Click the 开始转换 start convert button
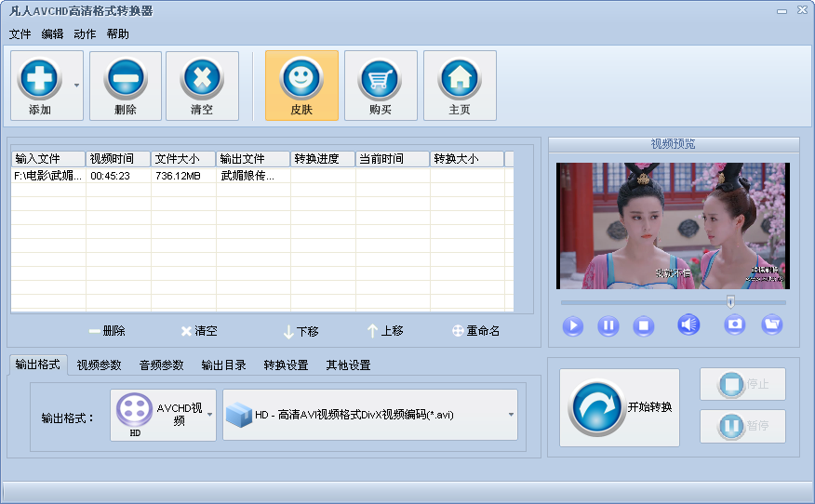This screenshot has width=815, height=504. coord(620,408)
